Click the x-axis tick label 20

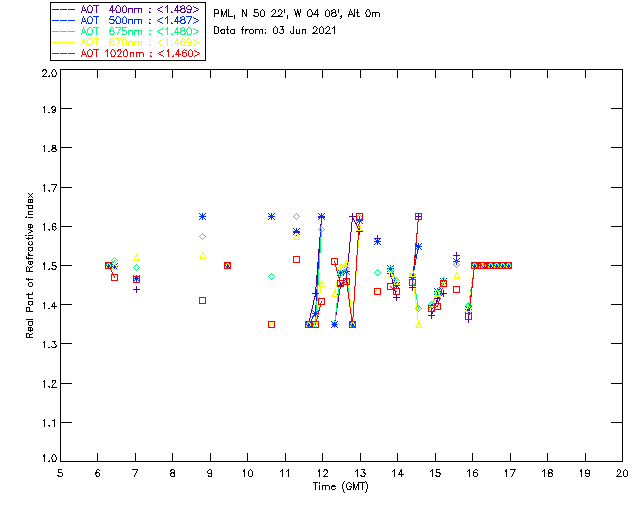coord(622,473)
